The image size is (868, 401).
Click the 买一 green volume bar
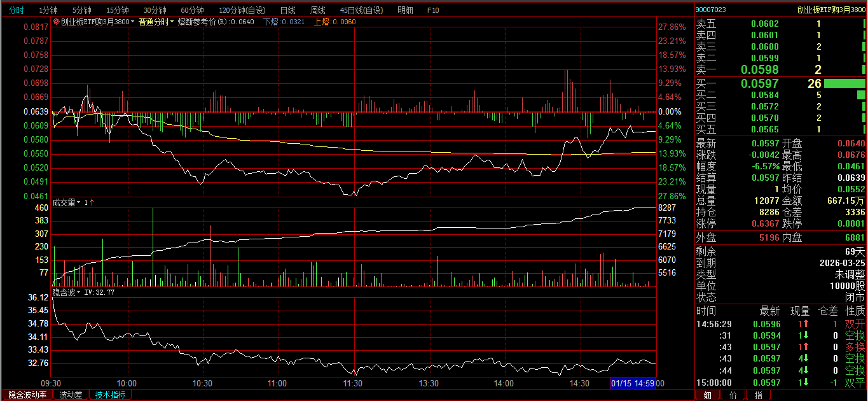[x=844, y=83]
